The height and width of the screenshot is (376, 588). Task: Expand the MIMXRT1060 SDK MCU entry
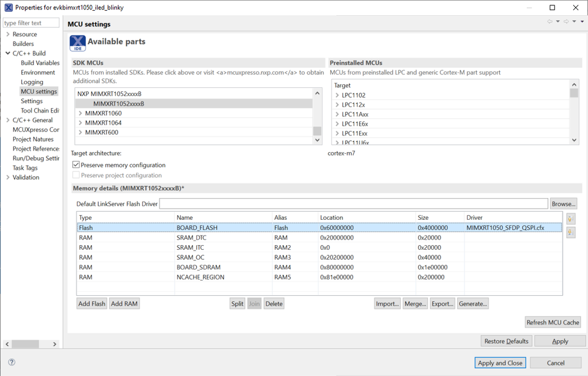point(80,113)
